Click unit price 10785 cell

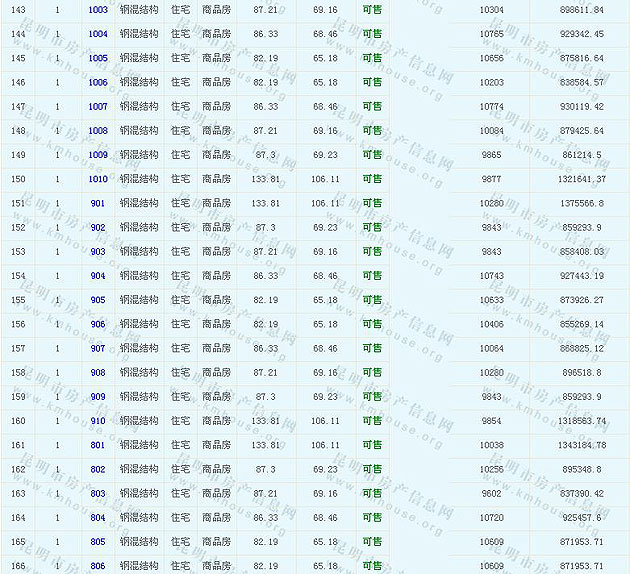(x=492, y=34)
